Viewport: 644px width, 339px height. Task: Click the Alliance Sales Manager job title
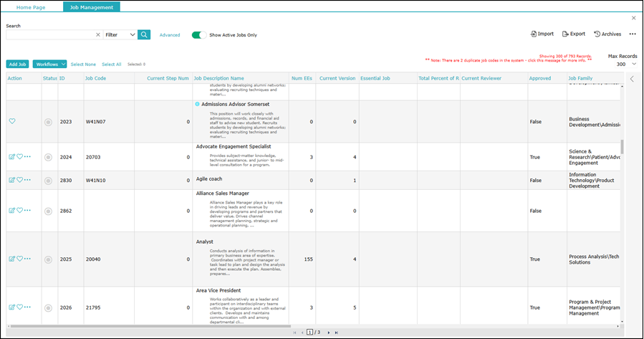point(222,193)
